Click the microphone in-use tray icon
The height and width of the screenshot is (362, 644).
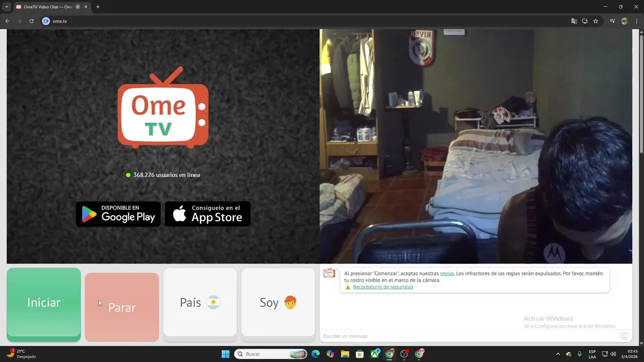point(580,354)
